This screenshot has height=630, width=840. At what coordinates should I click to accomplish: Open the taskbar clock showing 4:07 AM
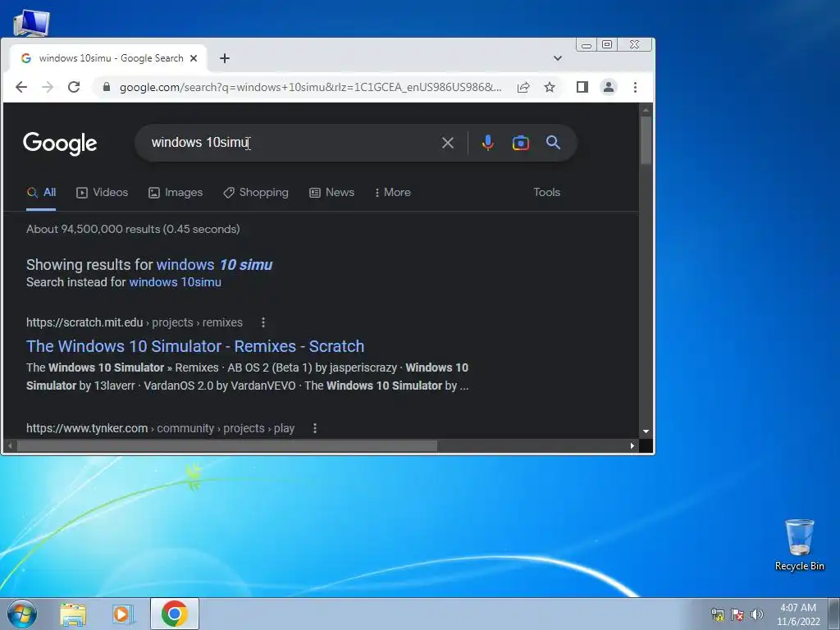pos(798,614)
